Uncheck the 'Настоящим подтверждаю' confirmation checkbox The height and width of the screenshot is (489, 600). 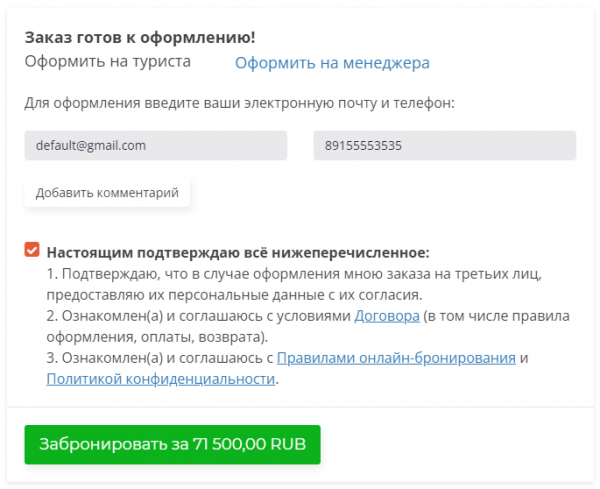click(x=32, y=250)
